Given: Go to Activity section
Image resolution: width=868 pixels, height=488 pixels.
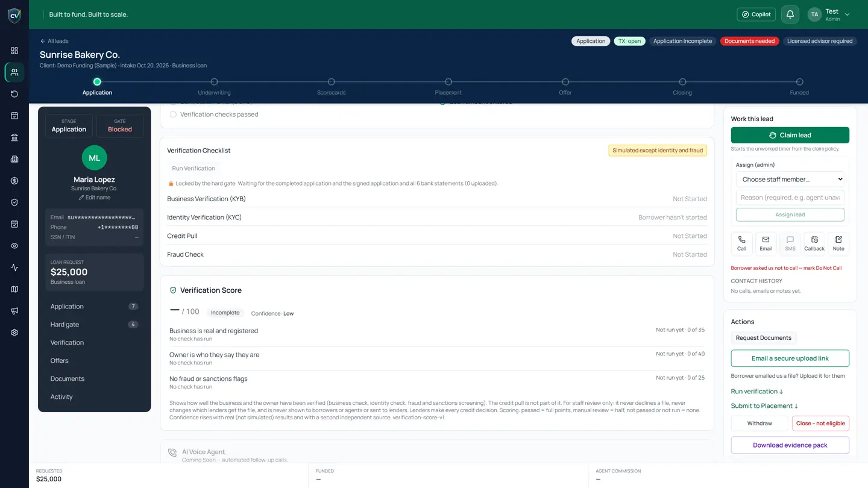Looking at the screenshot, I should tap(94, 397).
